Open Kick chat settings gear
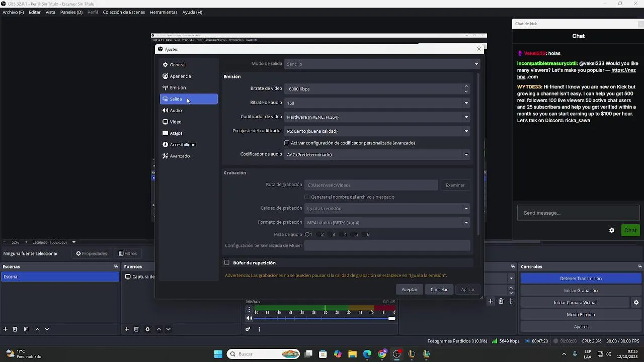This screenshot has width=644, height=362. 612,230
